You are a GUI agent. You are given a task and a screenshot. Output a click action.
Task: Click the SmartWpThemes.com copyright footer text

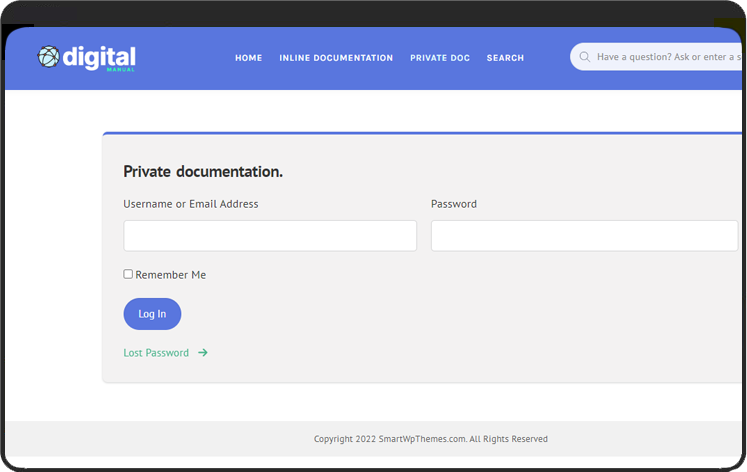(x=430, y=439)
